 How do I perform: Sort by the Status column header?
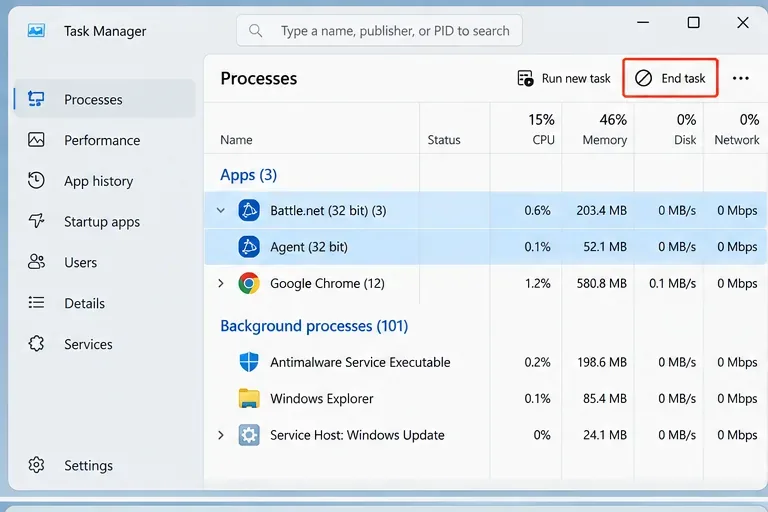click(444, 140)
